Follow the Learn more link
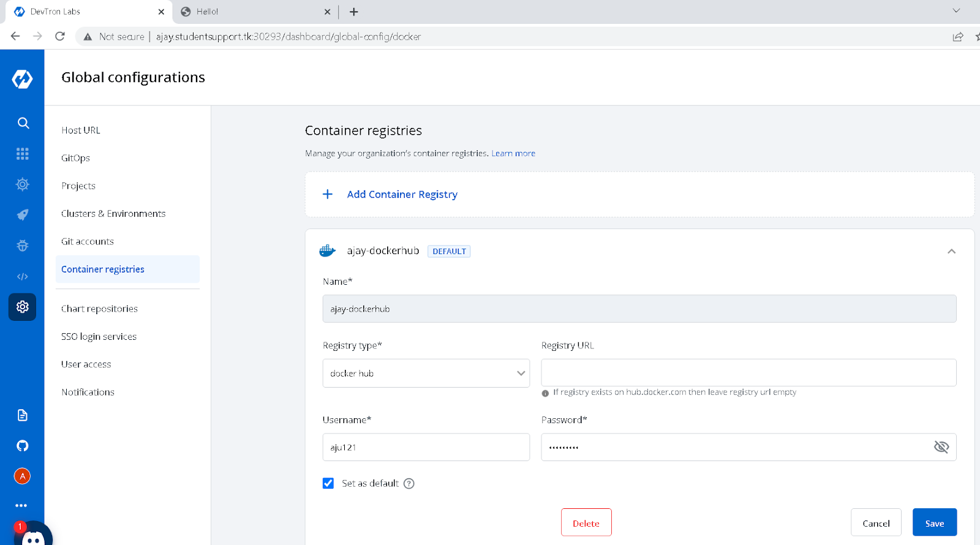Viewport: 980px width, 545px height. point(513,154)
